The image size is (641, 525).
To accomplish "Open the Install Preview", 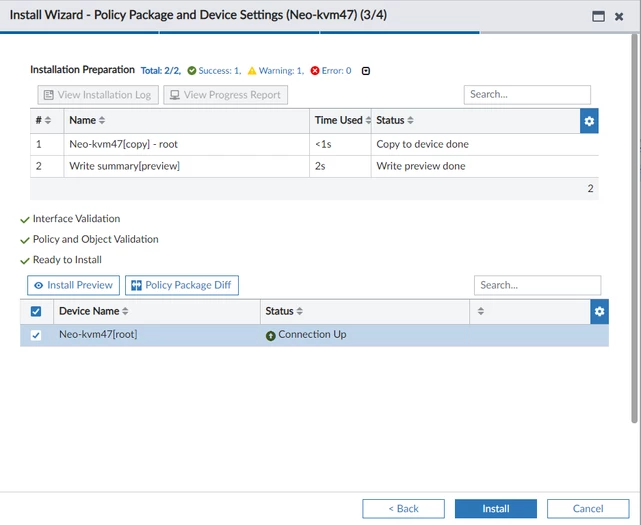I will tap(74, 285).
